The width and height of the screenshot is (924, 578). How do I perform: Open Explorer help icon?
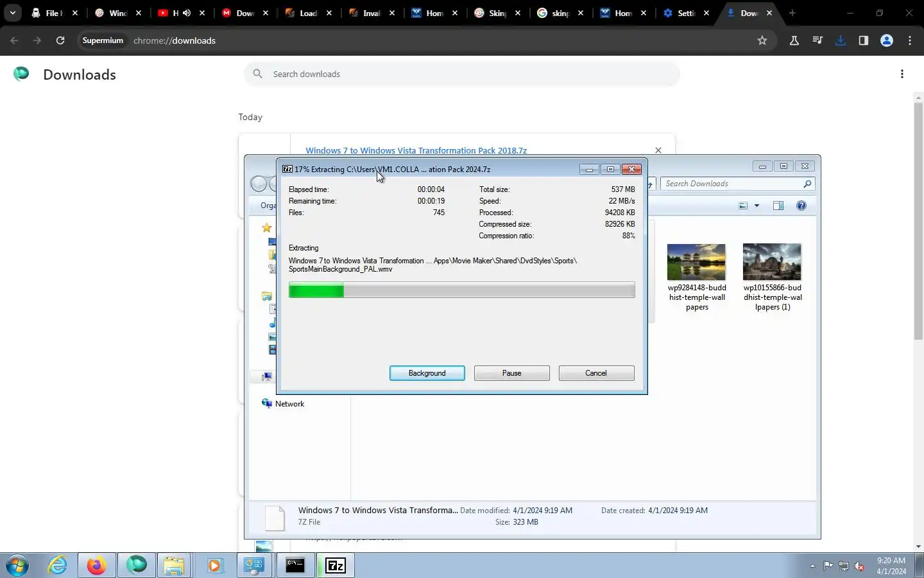tap(801, 206)
